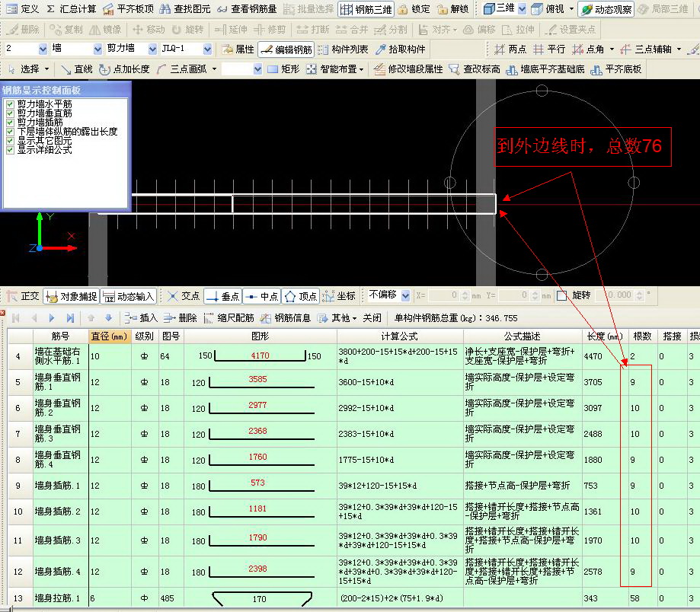The image size is (700, 612).
Task: Toggle 显示详细公式 checkbox
Action: coord(10,150)
